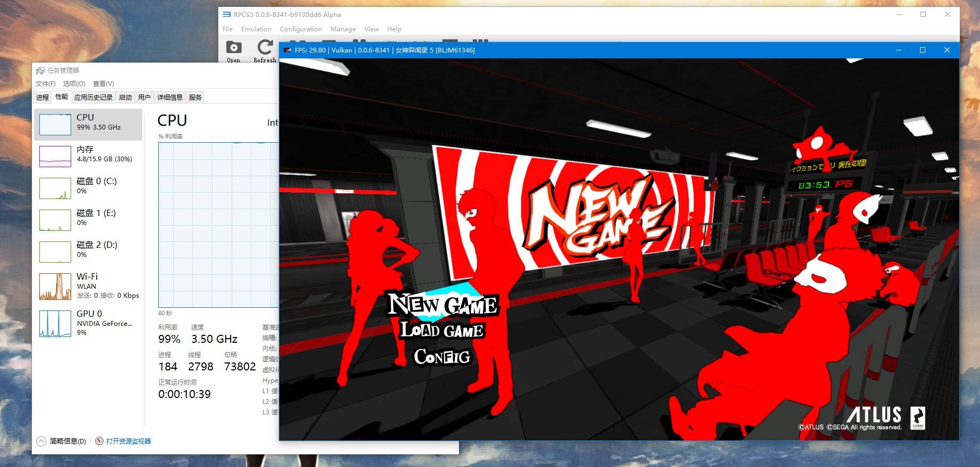Image resolution: width=980 pixels, height=467 pixels.
Task: Switch to the 应用历史记录 tab
Action: click(93, 97)
